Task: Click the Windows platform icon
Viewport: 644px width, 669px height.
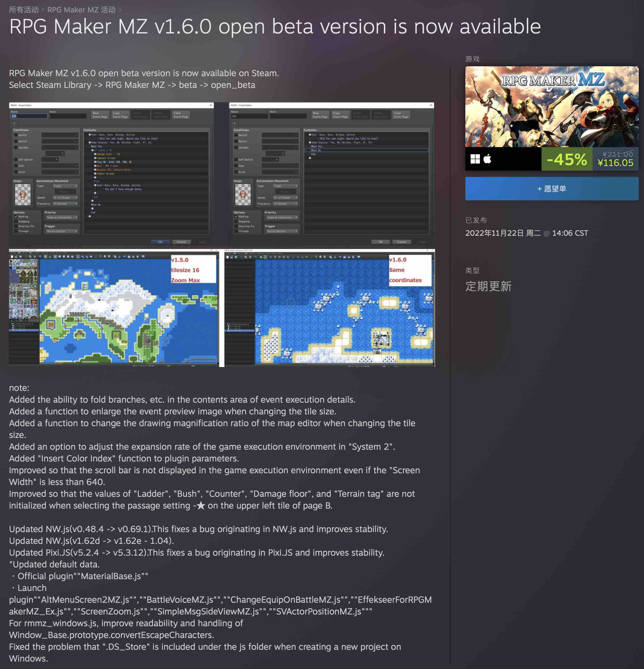Action: pos(475,159)
